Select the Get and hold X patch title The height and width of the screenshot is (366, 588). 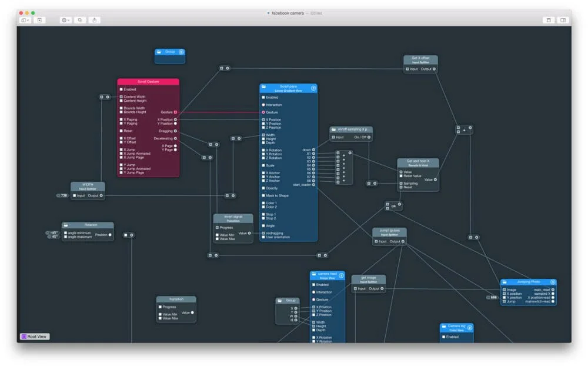point(418,162)
